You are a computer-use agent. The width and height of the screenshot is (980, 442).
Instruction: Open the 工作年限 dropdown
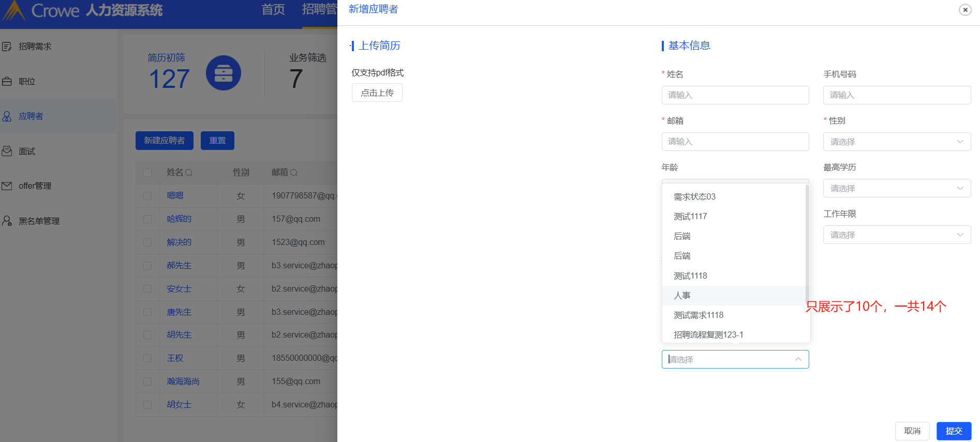897,235
